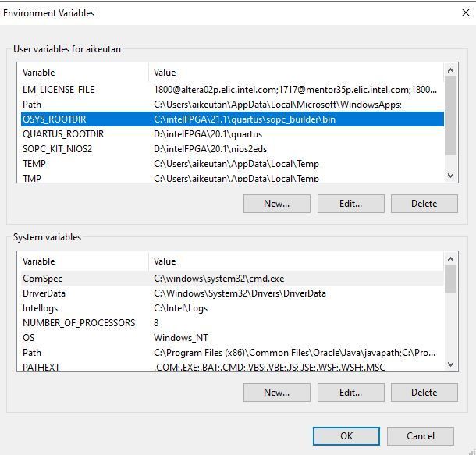Delete the selected user variable
This screenshot has height=455, width=476.
[424, 204]
